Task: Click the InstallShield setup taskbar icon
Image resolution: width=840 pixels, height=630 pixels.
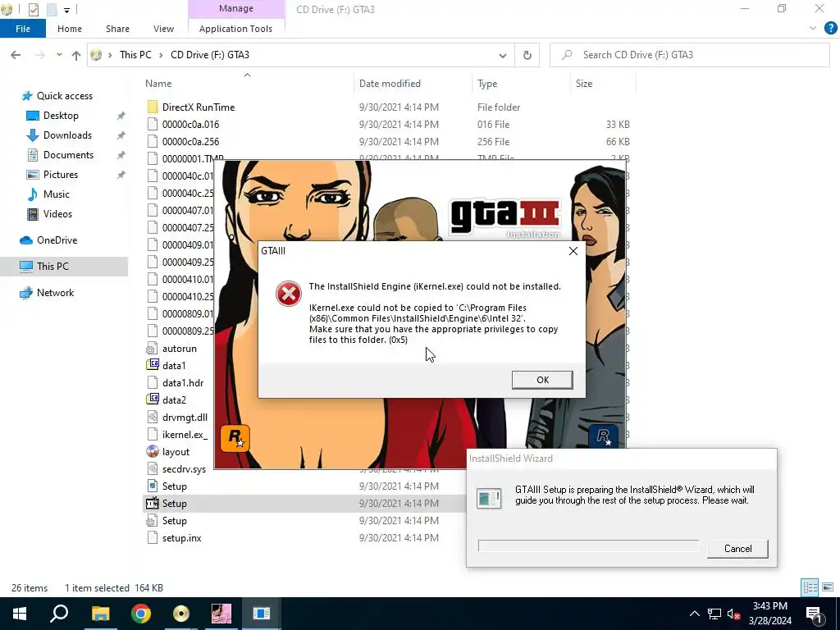Action: pos(262,614)
